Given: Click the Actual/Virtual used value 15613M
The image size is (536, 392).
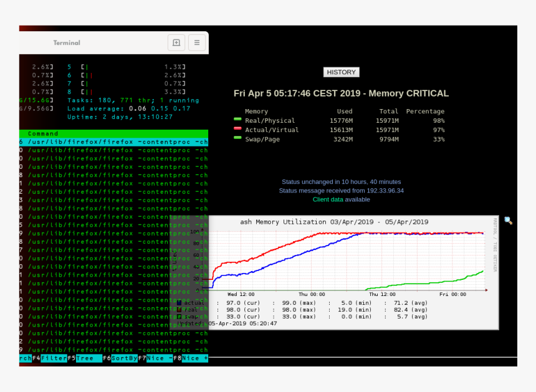Looking at the screenshot, I should 341,130.
